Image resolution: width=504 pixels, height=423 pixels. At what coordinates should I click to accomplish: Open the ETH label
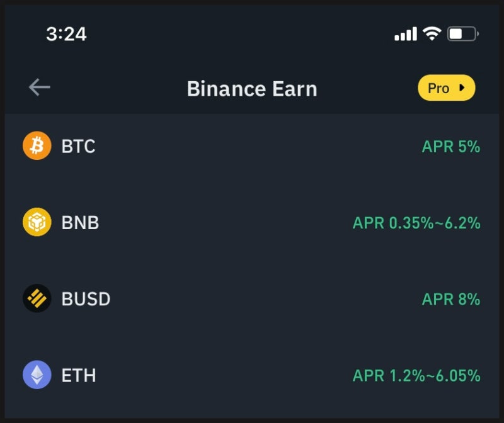[x=79, y=375]
